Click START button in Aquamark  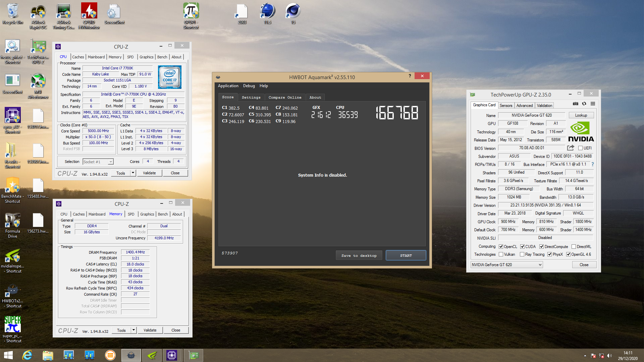tap(406, 255)
